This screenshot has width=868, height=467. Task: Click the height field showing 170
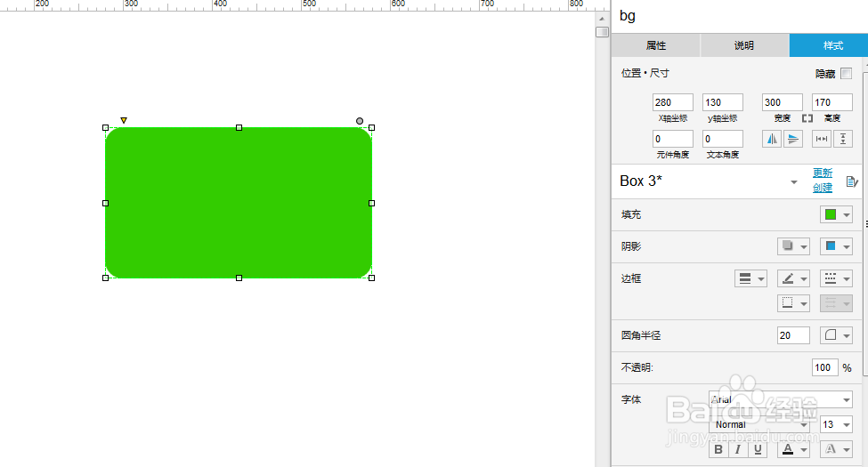[832, 102]
